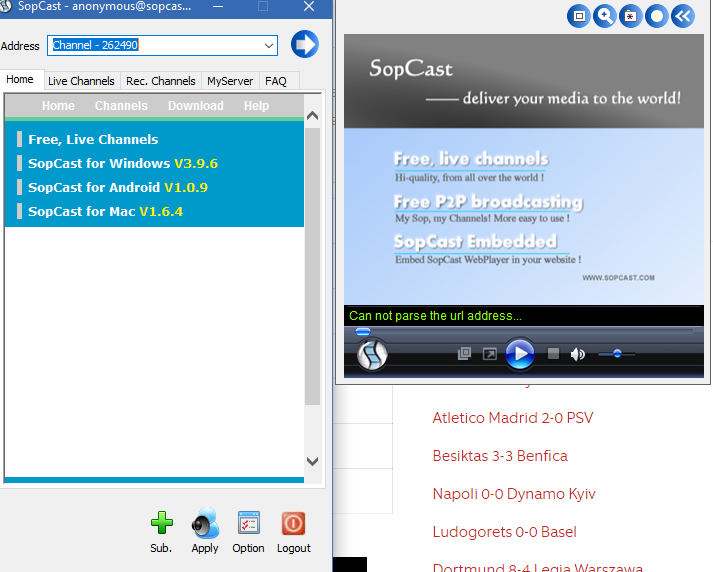Click Channels in the gray web navigation bar

[x=121, y=105]
